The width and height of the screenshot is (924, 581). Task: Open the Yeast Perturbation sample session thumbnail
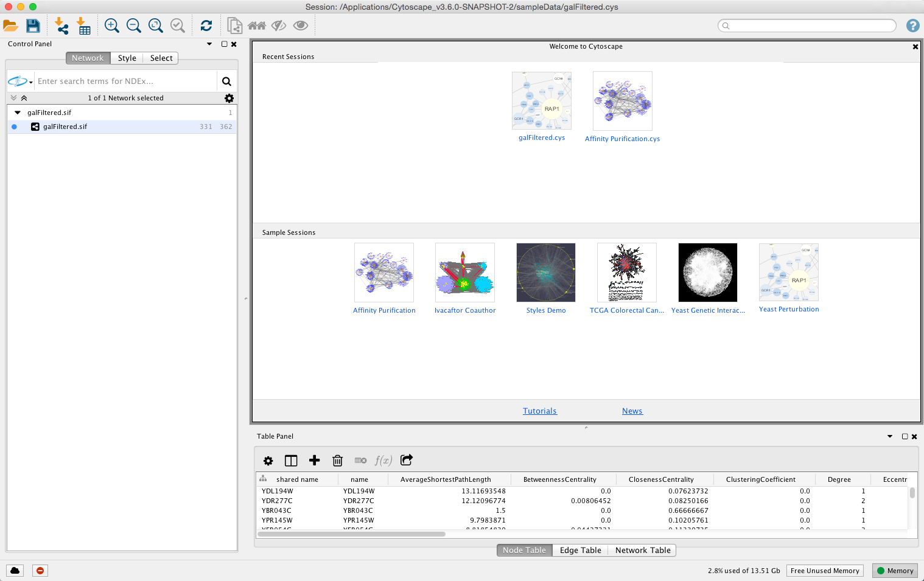pyautogui.click(x=788, y=273)
